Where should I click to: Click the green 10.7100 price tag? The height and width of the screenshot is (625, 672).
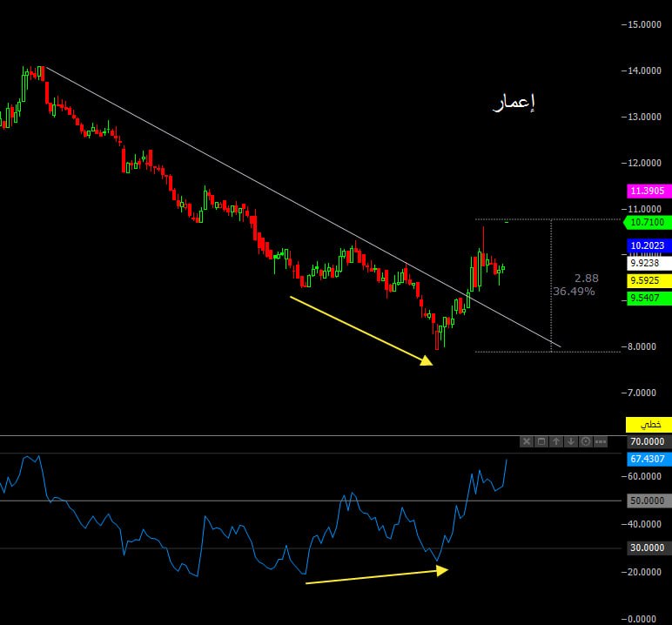(x=647, y=222)
